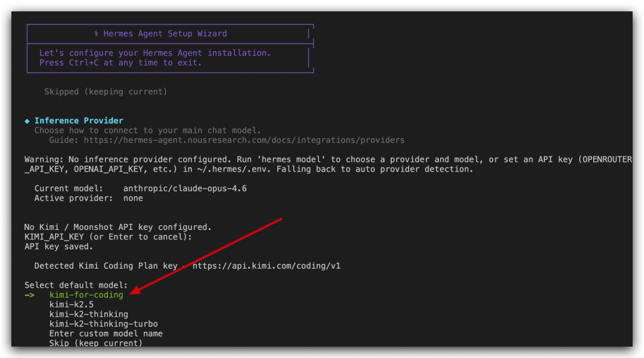Click the 'anthropic/claude-opus-4.6' model value
Viewport: 644px width, 358px height.
(185, 189)
